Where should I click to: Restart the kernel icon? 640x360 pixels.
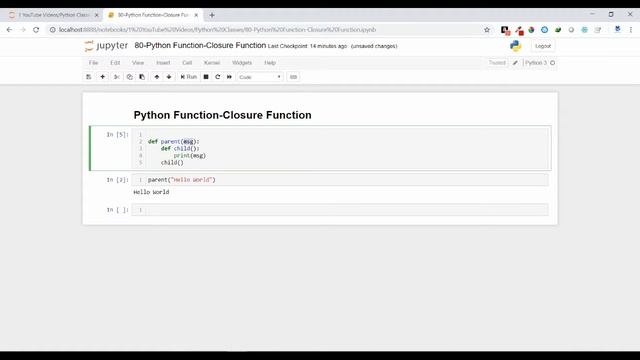tap(218, 77)
